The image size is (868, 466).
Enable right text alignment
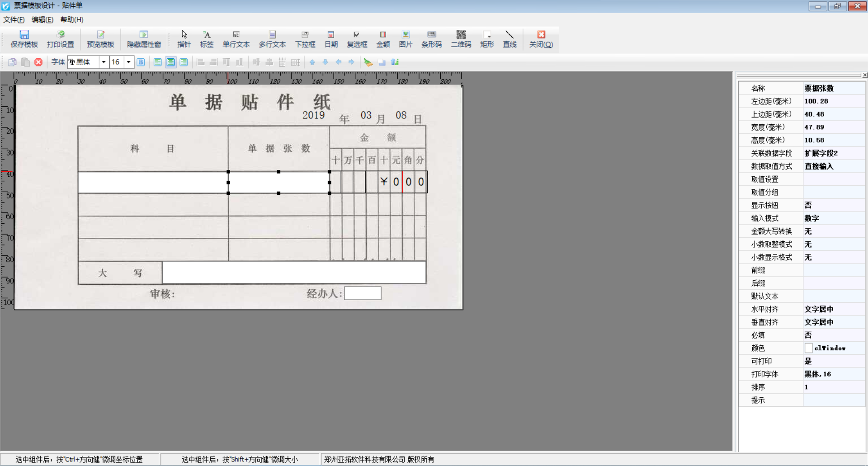(x=184, y=62)
